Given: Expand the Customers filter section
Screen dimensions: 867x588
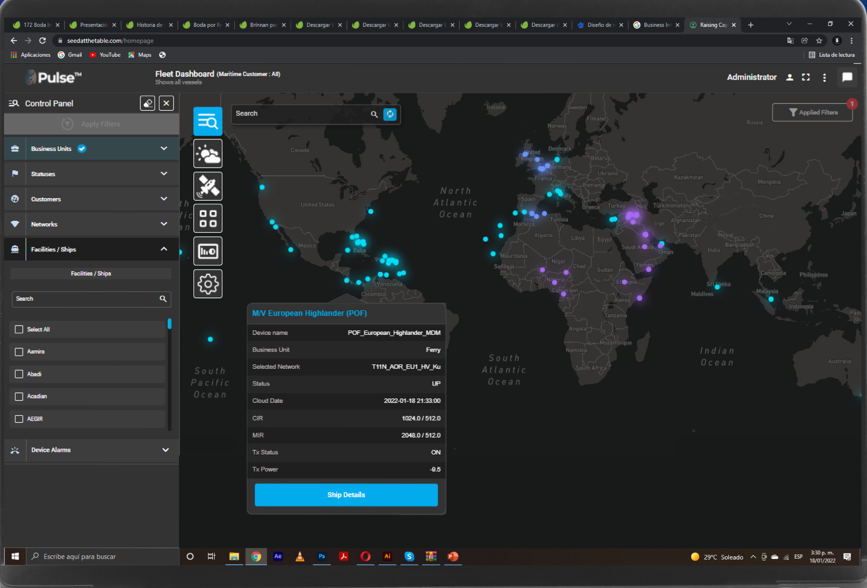Looking at the screenshot, I should tap(92, 199).
